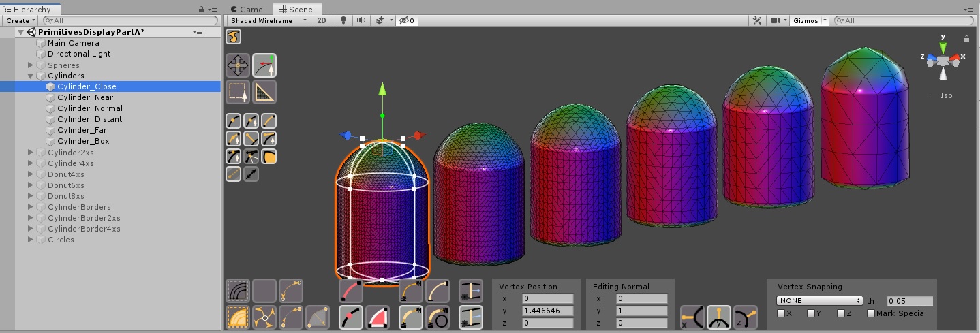Screen dimensions: 980x333
Task: Toggle 2D scene view mode
Action: click(322, 20)
